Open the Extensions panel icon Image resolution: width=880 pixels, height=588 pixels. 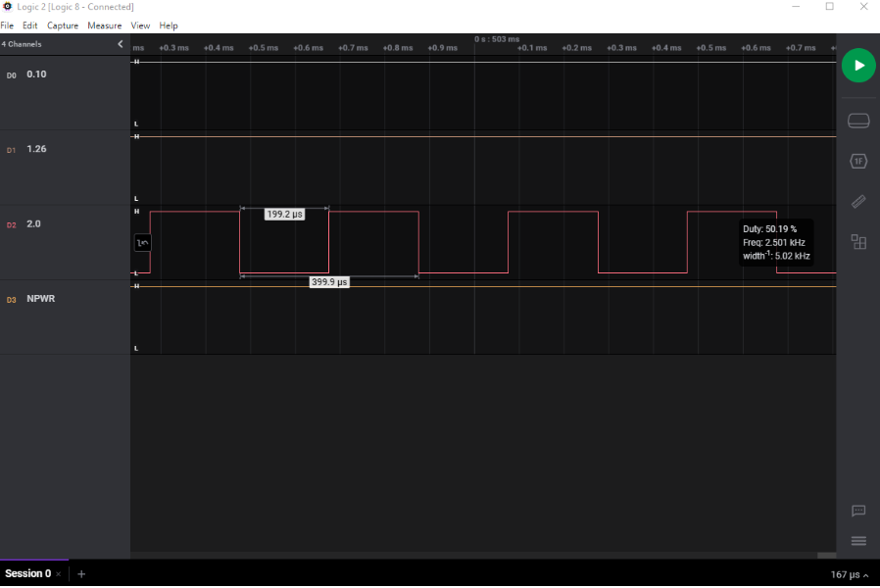pos(858,242)
